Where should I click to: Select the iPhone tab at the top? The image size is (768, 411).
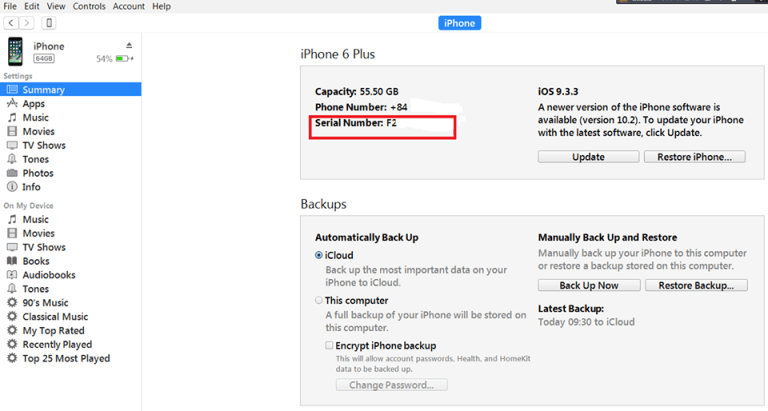click(459, 23)
